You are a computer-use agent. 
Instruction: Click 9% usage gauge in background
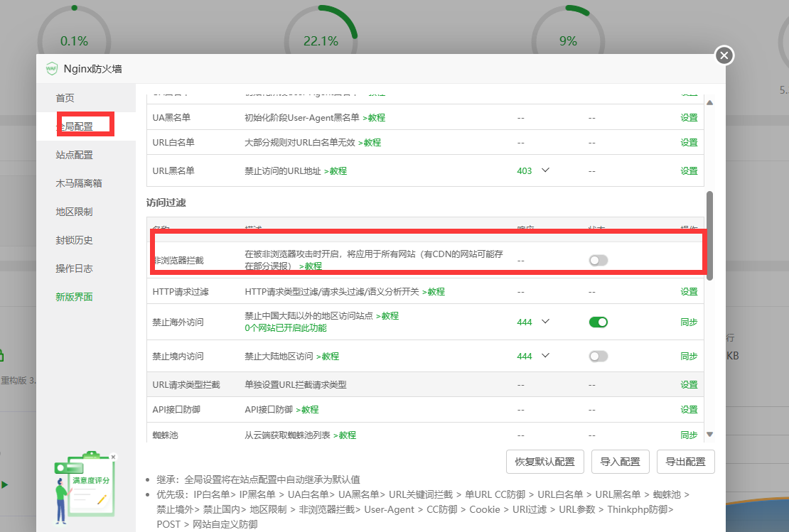pos(568,40)
